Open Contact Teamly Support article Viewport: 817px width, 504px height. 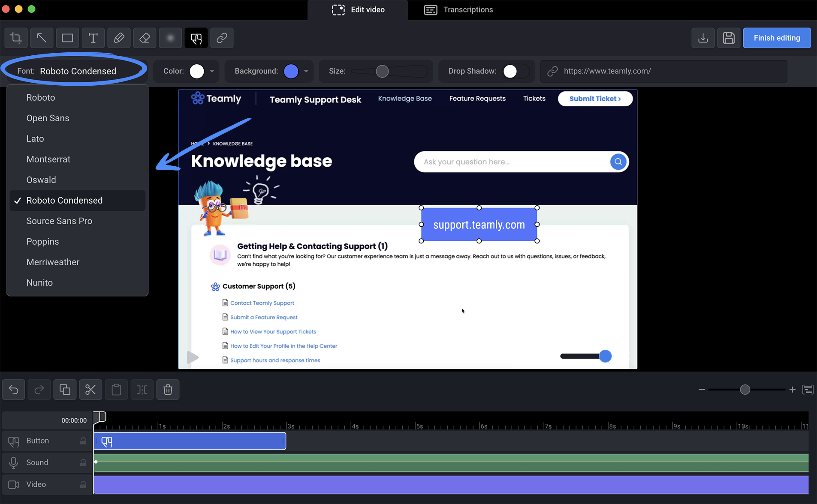point(262,303)
